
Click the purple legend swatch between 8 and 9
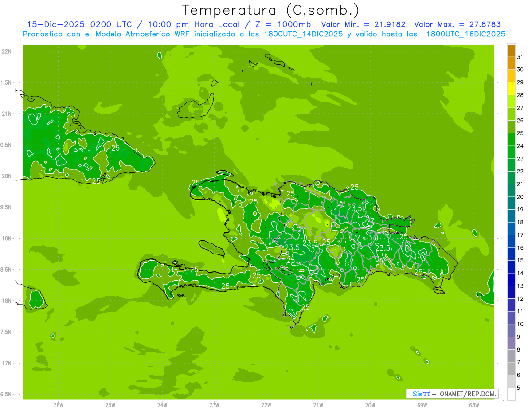click(511, 343)
